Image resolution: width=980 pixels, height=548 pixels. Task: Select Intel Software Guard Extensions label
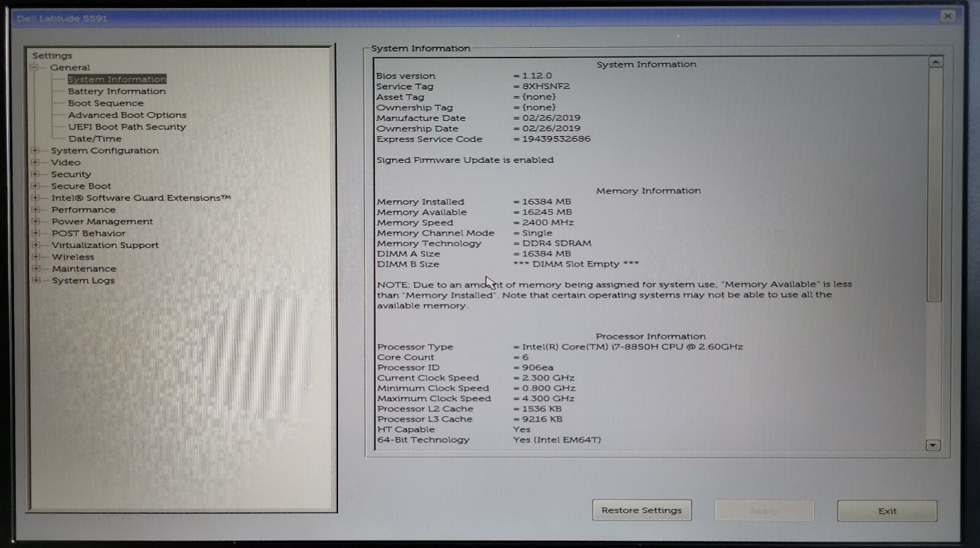point(141,198)
